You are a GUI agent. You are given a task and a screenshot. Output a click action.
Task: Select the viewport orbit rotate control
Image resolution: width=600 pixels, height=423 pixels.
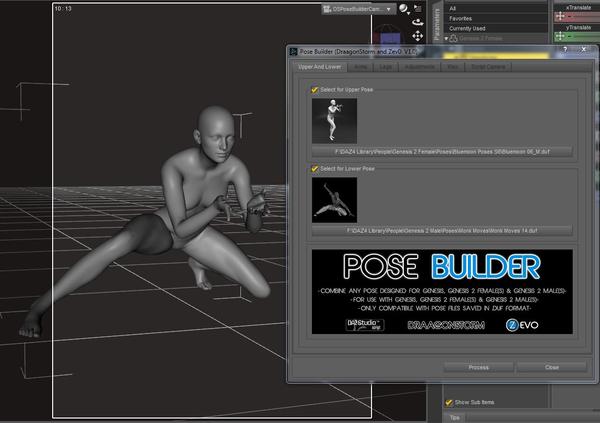417,22
